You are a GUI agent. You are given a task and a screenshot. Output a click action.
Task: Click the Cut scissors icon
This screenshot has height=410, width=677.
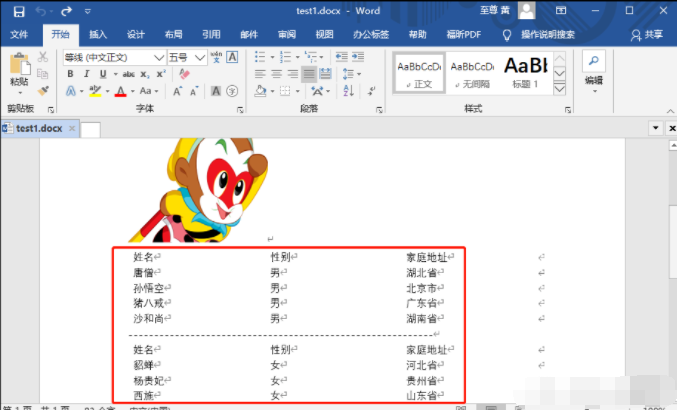pos(43,57)
